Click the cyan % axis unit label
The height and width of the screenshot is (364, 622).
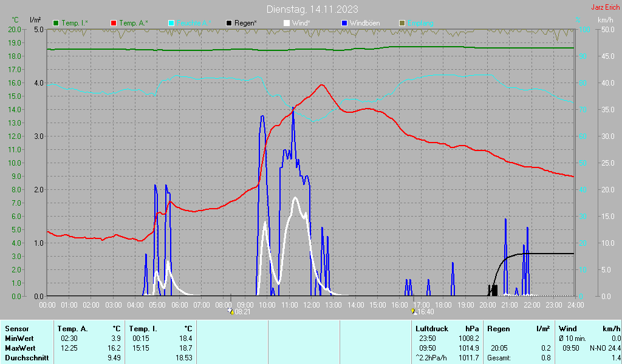(578, 20)
